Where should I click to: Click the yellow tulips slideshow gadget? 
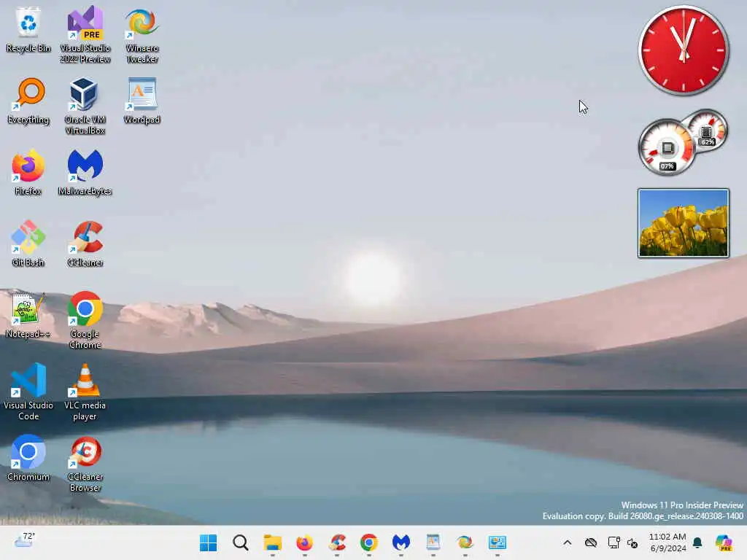683,223
